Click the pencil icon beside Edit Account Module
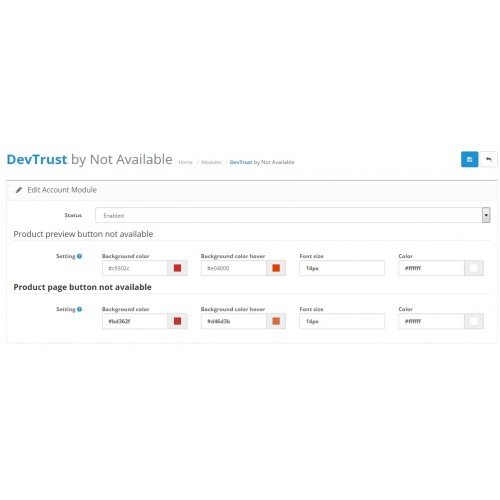Viewport: 500px width, 500px height. click(x=19, y=190)
